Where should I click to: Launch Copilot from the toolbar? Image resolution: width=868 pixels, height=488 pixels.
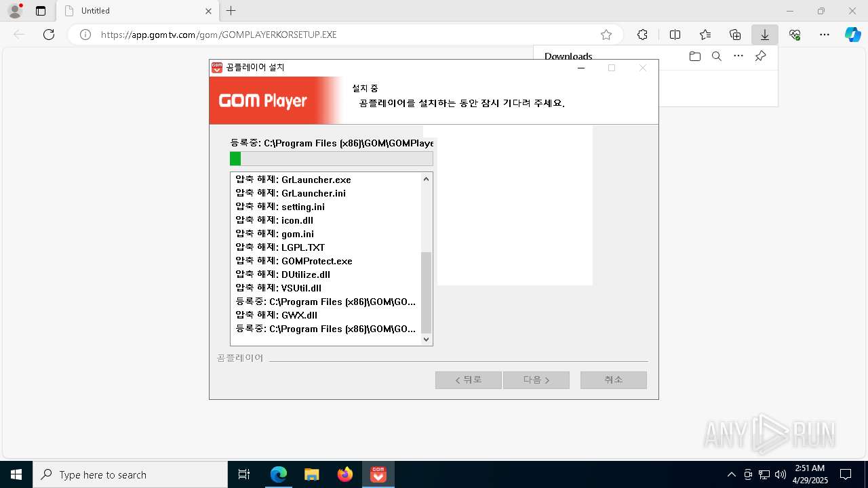(853, 35)
